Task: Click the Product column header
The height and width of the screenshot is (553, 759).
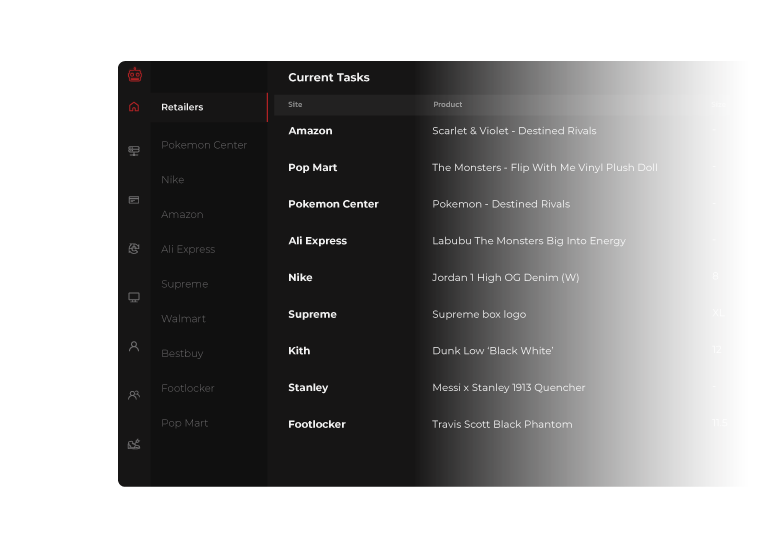Action: 447,105
